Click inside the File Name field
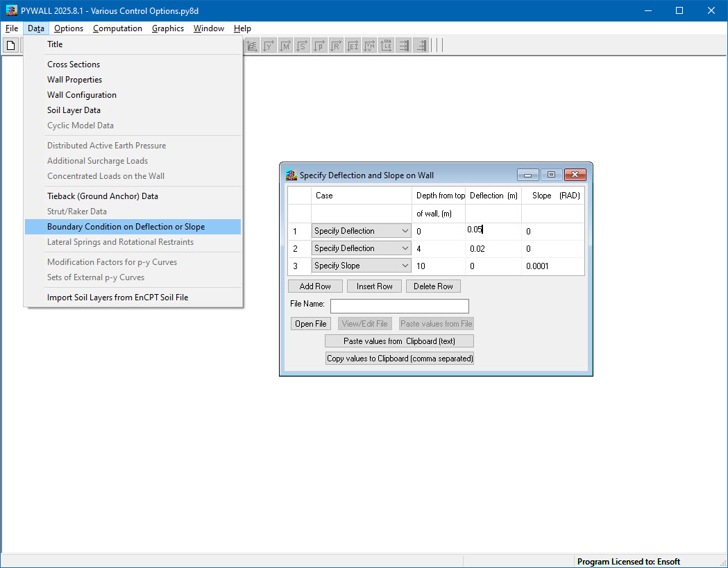Image resolution: width=728 pixels, height=568 pixels. coord(399,306)
